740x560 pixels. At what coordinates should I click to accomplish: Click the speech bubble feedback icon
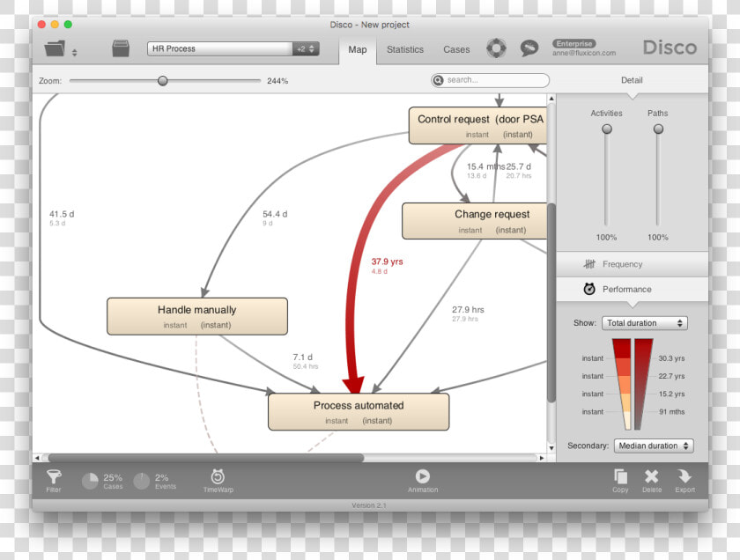[529, 48]
